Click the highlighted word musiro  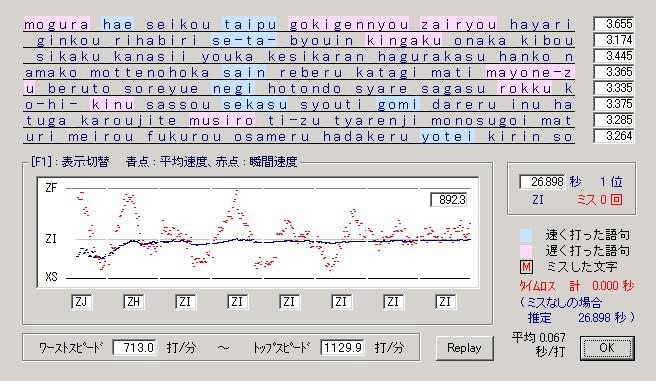pos(221,120)
